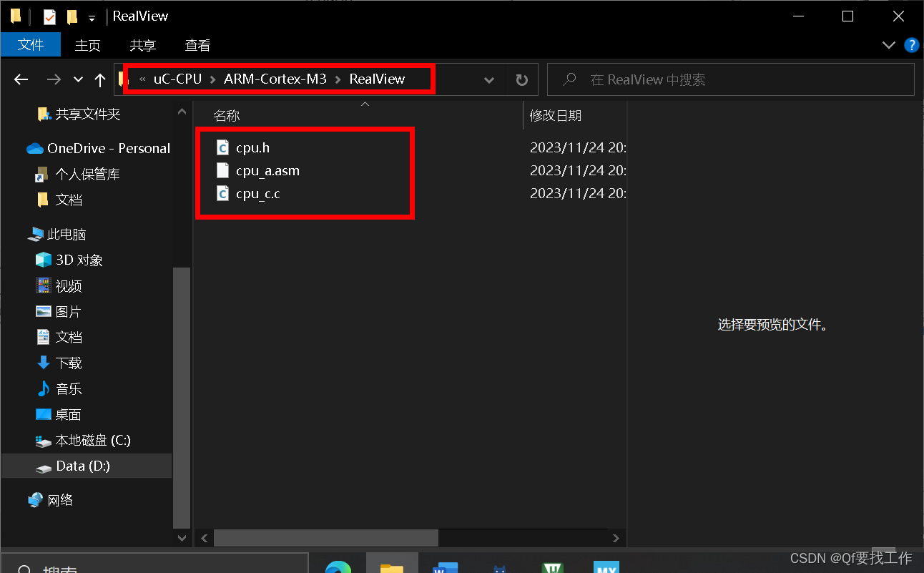Open Microsoft Edge from the taskbar
The width and height of the screenshot is (924, 573).
point(338,567)
